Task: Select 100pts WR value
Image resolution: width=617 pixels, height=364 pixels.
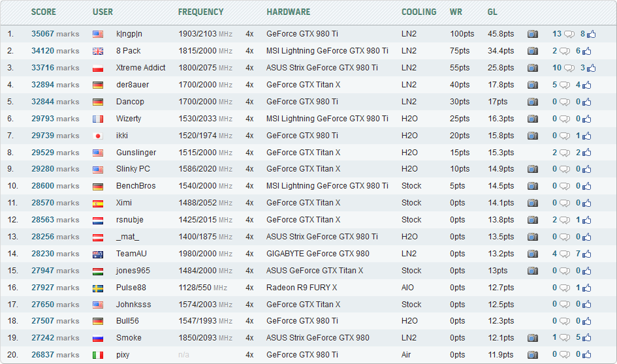Action: [462, 34]
